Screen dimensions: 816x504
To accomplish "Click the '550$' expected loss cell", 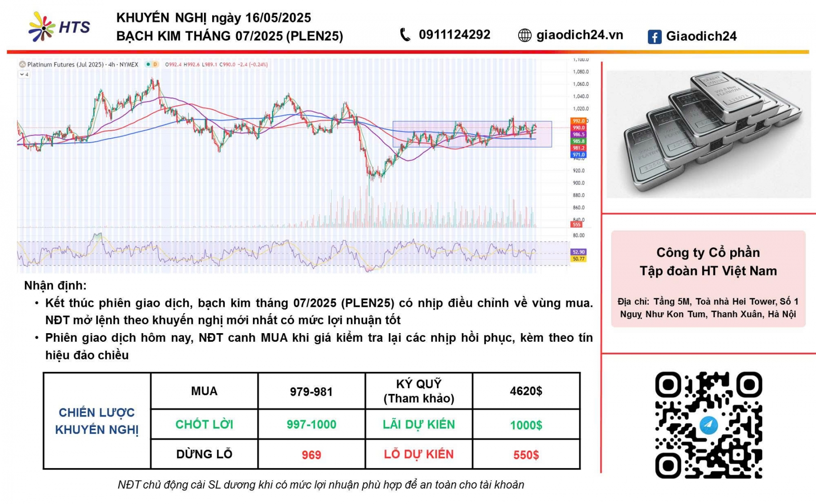I will [526, 455].
